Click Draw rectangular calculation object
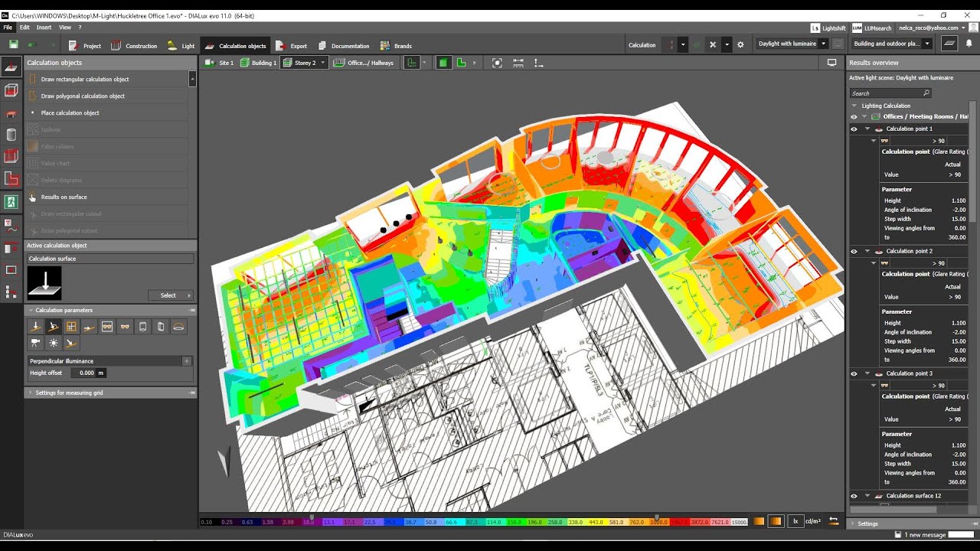 106,79
